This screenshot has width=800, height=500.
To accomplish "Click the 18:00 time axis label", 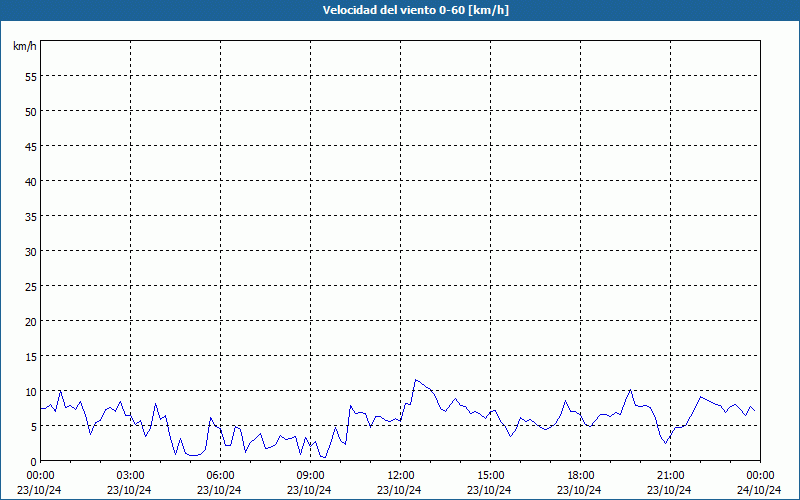I will pos(581,476).
